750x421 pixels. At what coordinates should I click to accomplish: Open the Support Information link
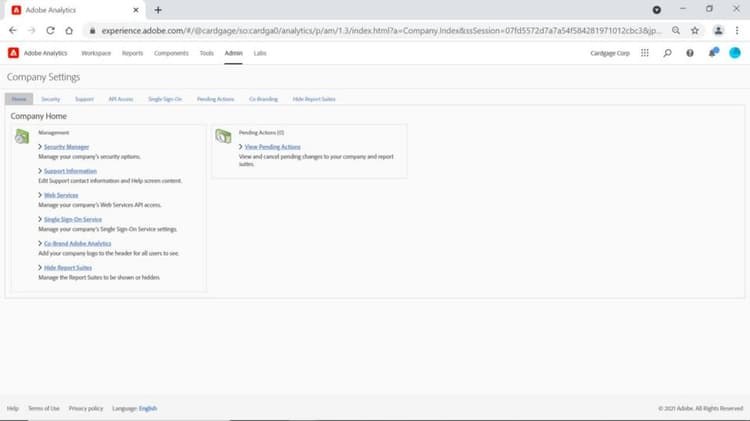click(70, 171)
